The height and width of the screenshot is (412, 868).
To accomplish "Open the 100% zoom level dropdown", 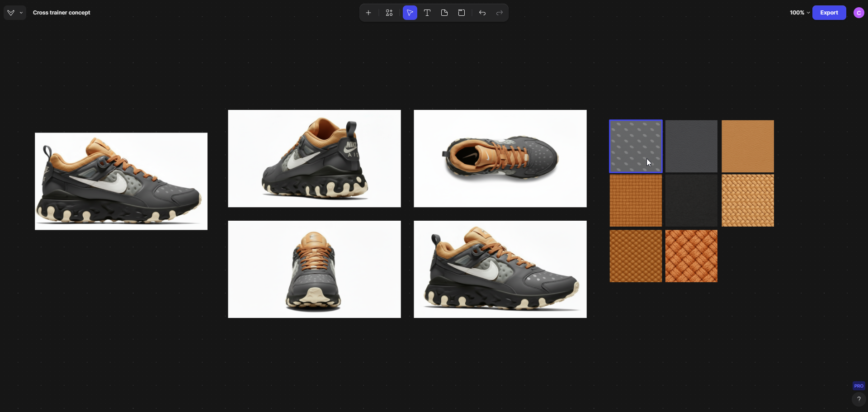I will pos(799,13).
